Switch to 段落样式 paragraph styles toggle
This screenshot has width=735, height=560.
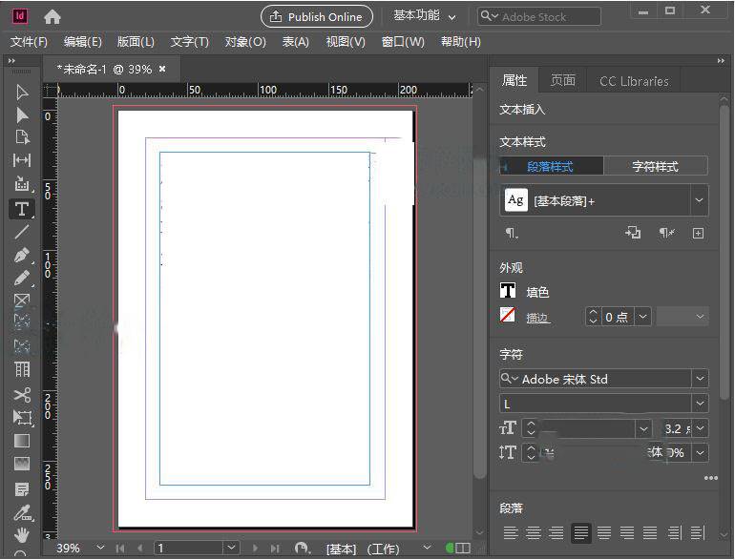[x=551, y=166]
